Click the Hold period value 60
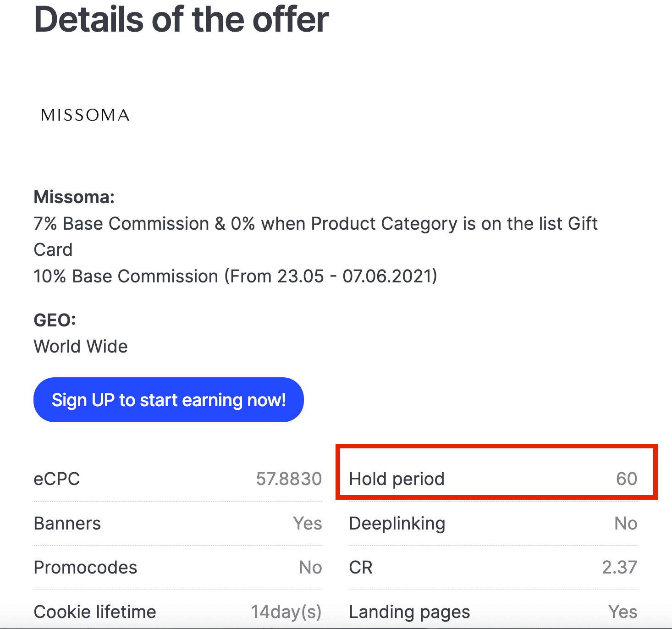Viewport: 672px width, 629px height. pos(626,479)
